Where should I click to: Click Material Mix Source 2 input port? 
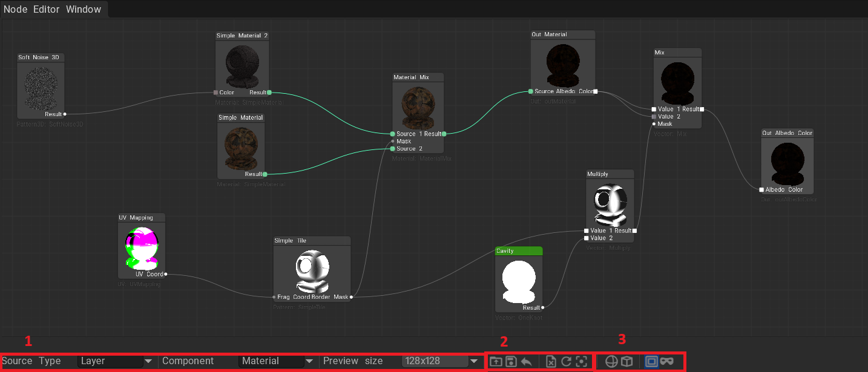tap(392, 148)
